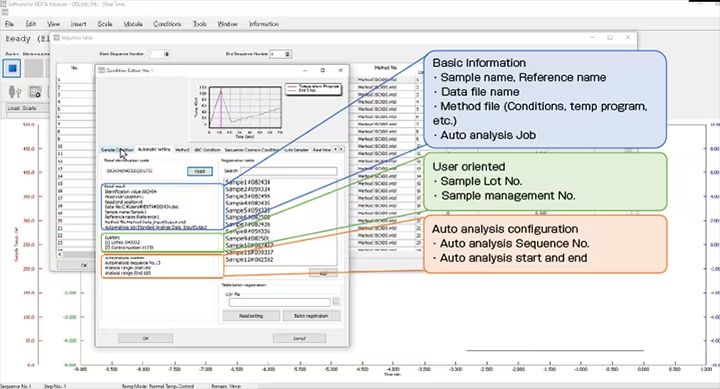Click the Condition Editor title bar icon
The width and height of the screenshot is (720, 389).
(101, 70)
